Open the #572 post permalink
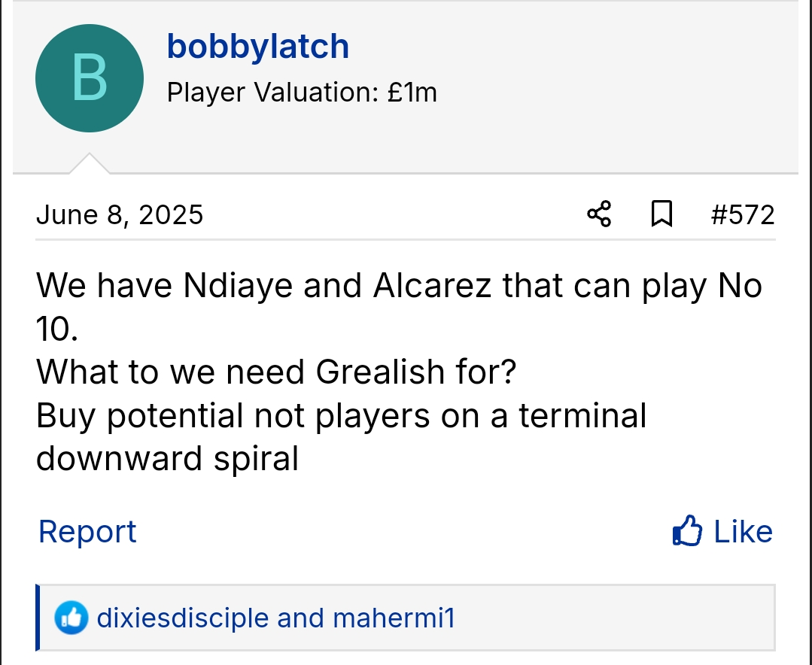The height and width of the screenshot is (665, 812). pyautogui.click(x=742, y=215)
